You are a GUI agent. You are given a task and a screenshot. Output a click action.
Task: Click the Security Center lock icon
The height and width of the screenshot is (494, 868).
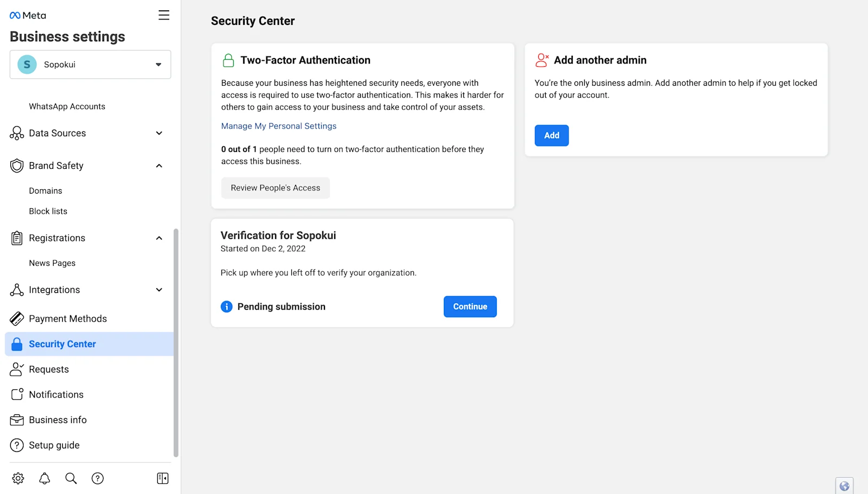point(17,344)
